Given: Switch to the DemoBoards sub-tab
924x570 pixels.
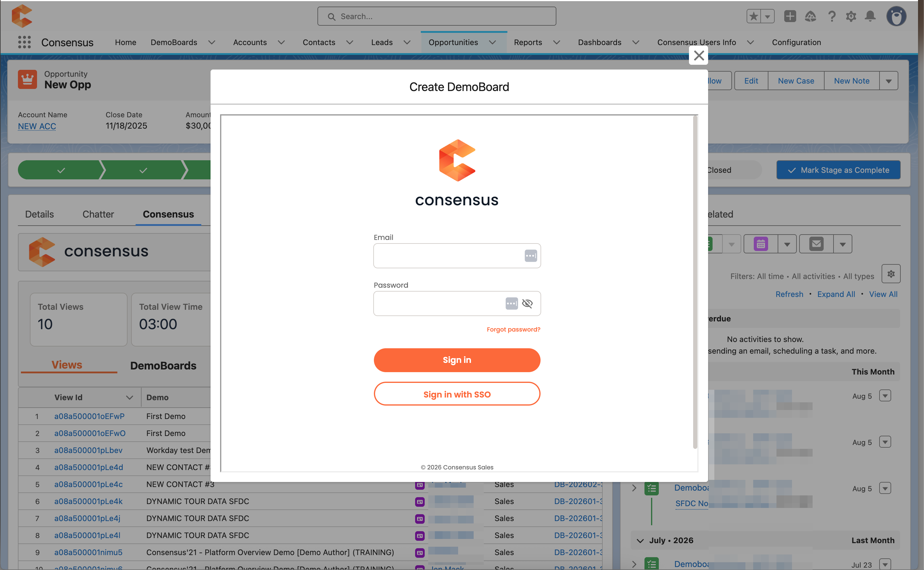Looking at the screenshot, I should pyautogui.click(x=163, y=366).
